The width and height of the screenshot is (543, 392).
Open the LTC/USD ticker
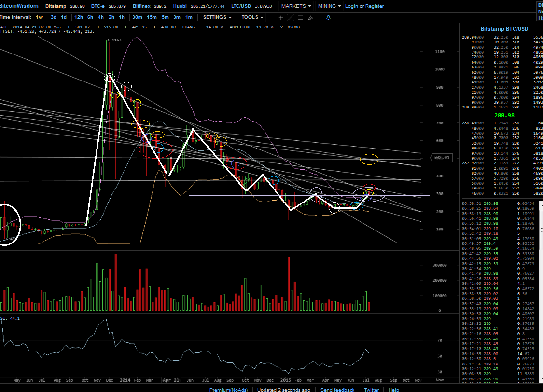(251, 6)
